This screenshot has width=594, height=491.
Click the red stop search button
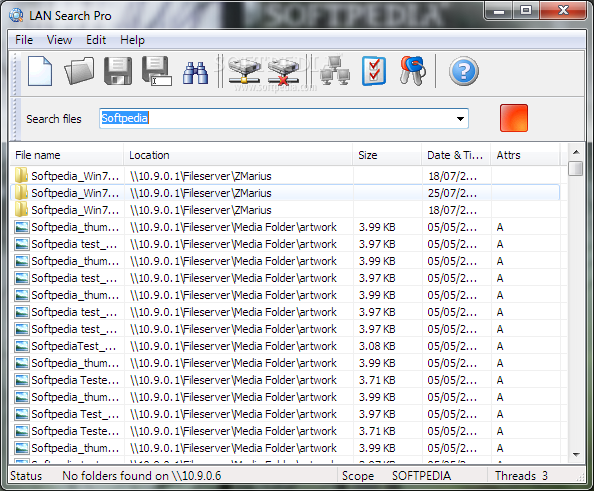point(514,118)
